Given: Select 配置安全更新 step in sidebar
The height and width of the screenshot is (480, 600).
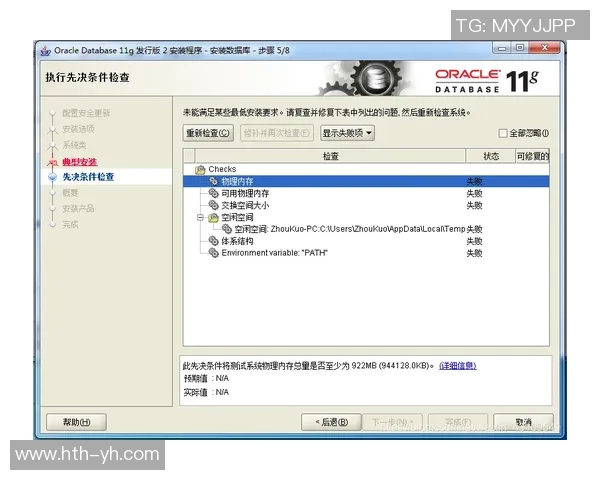Looking at the screenshot, I should 86,113.
